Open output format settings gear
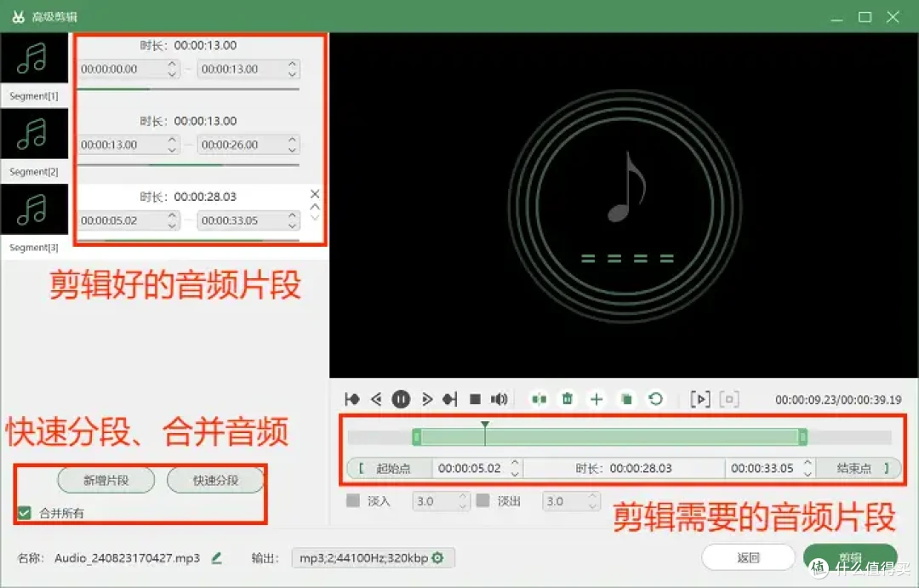The image size is (919, 588). pos(438,557)
